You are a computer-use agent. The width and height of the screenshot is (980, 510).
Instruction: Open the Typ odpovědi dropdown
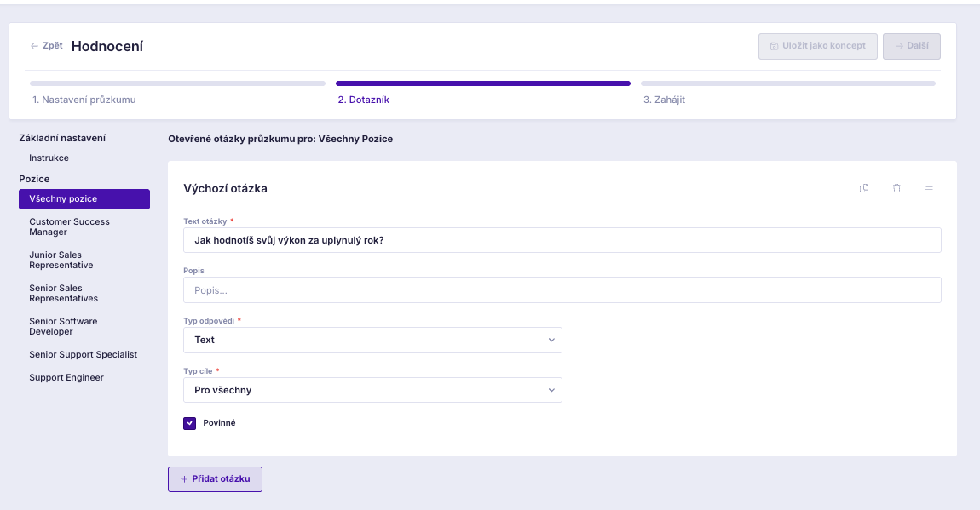point(372,341)
